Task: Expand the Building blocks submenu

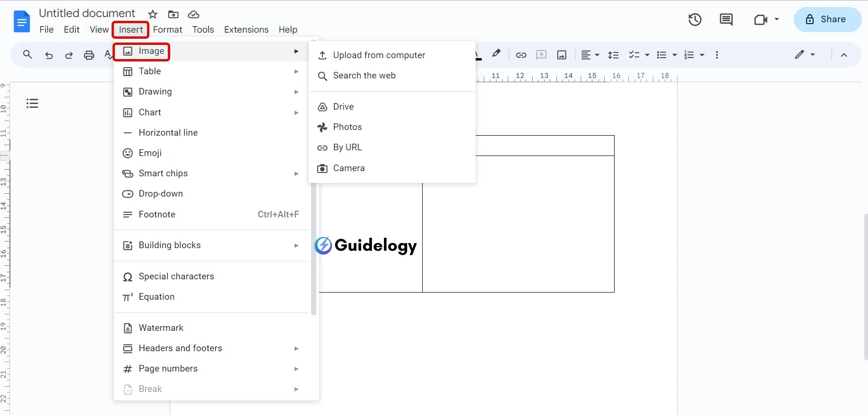Action: 211,245
